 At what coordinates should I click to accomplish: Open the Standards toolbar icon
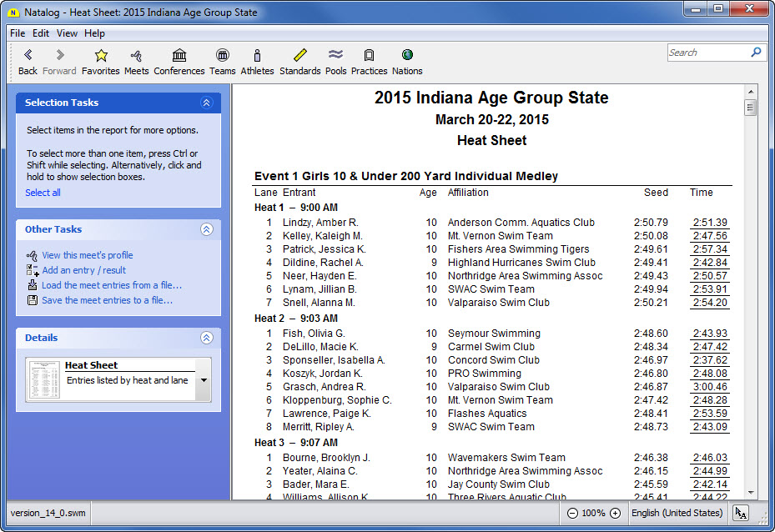(x=299, y=56)
